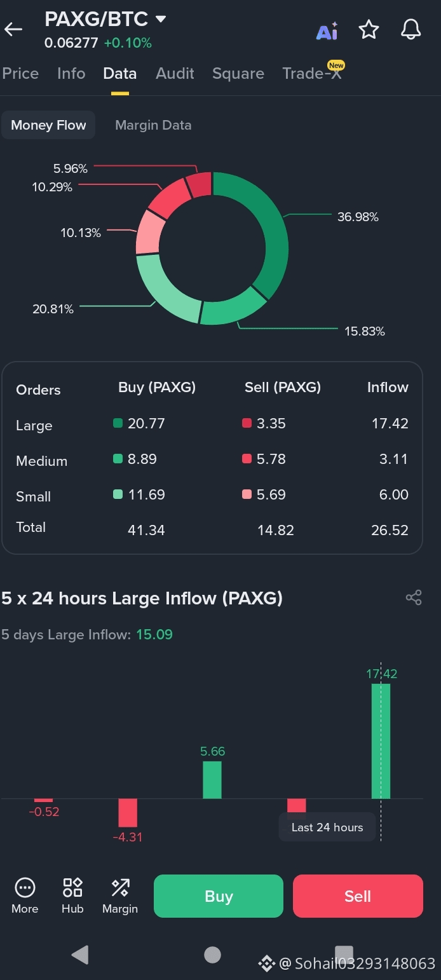Tap the 17.42 green inflow bar
This screenshot has width=441, height=980.
tap(381, 741)
